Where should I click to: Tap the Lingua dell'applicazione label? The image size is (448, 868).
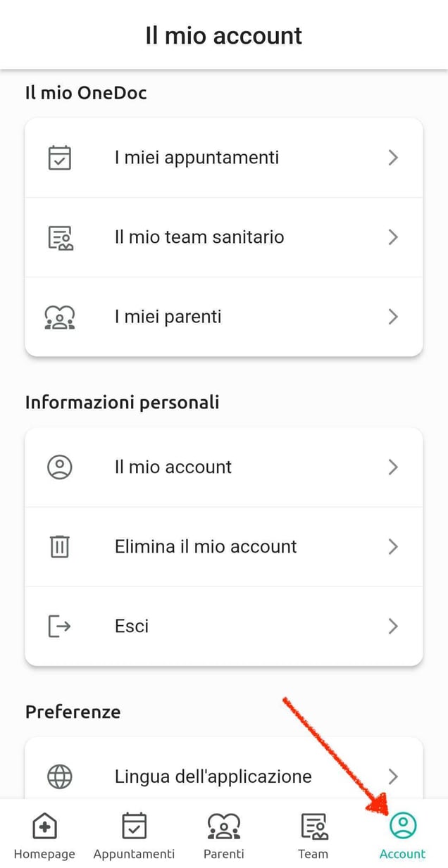(213, 776)
